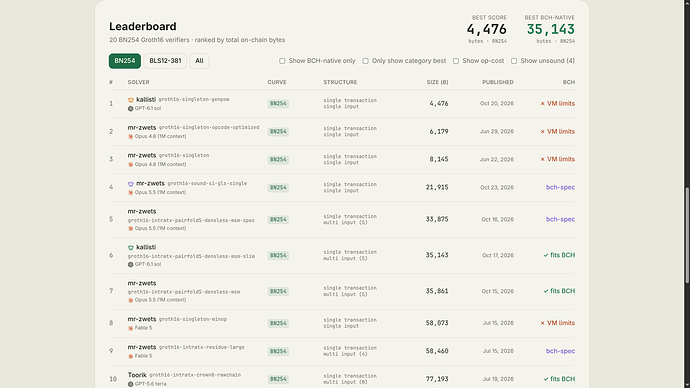Click bch-spec label in row 9
This screenshot has height=388, width=690.
[x=560, y=351]
